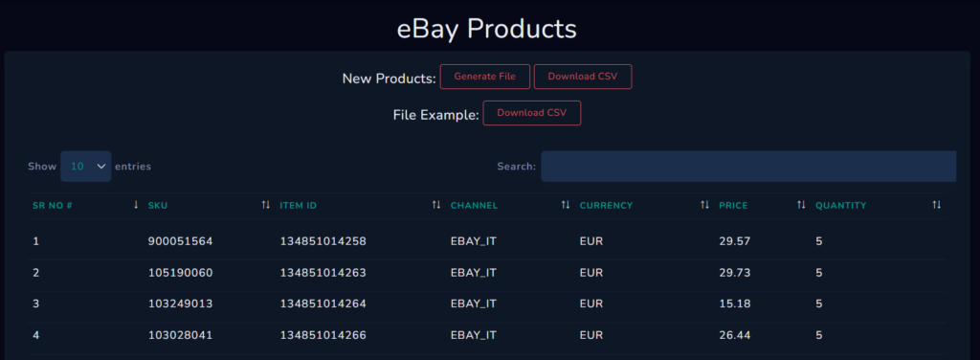Click the CURRENCY header label
The width and height of the screenshot is (980, 360).
coord(606,206)
